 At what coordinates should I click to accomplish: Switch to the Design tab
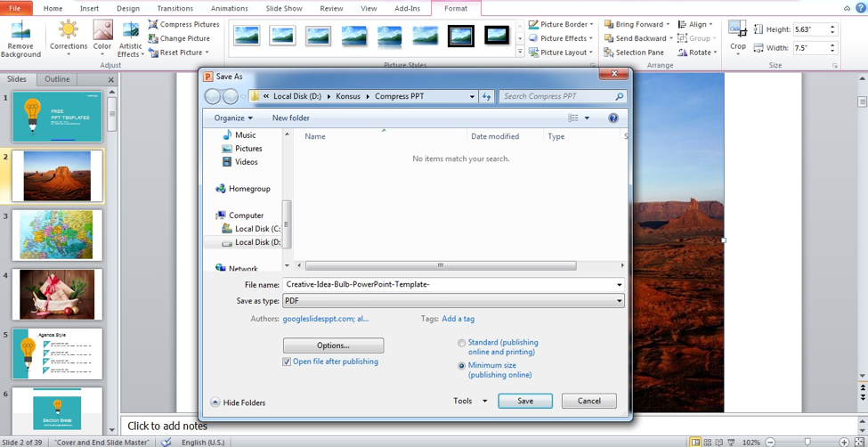point(128,8)
